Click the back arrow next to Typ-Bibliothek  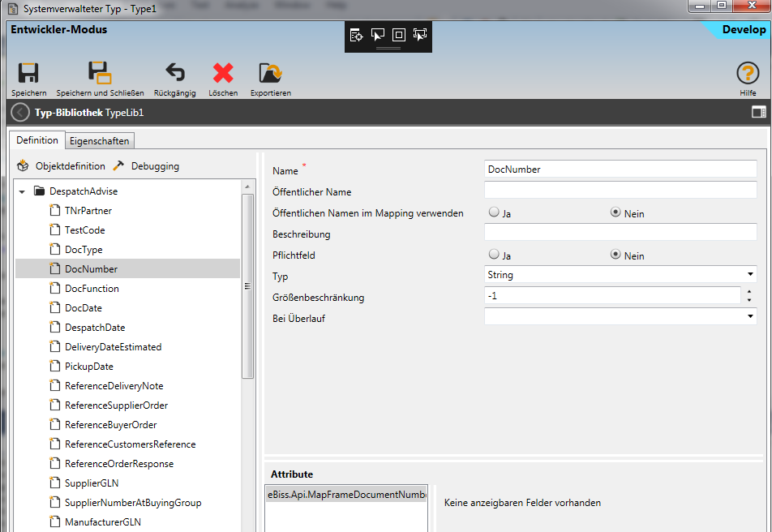point(20,112)
